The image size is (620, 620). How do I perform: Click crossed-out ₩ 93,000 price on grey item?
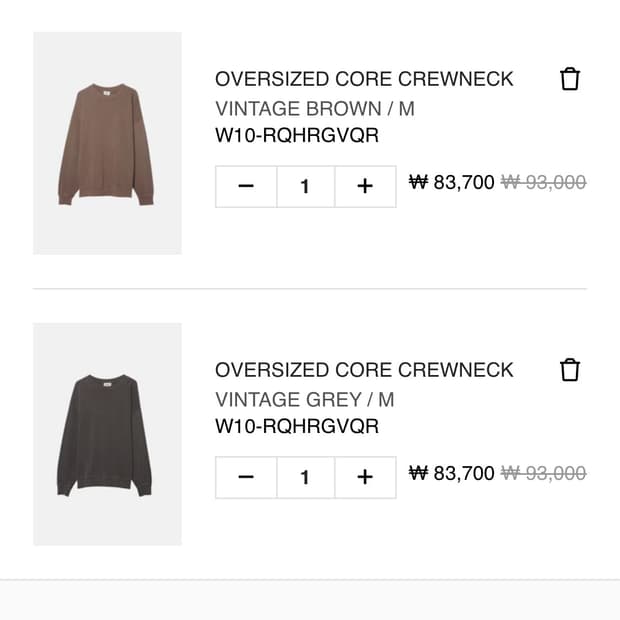(543, 473)
